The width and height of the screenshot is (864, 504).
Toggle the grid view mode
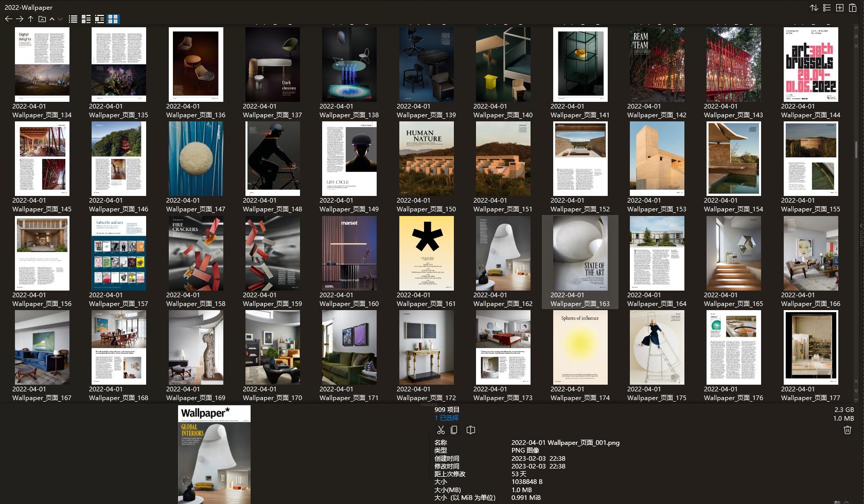113,19
